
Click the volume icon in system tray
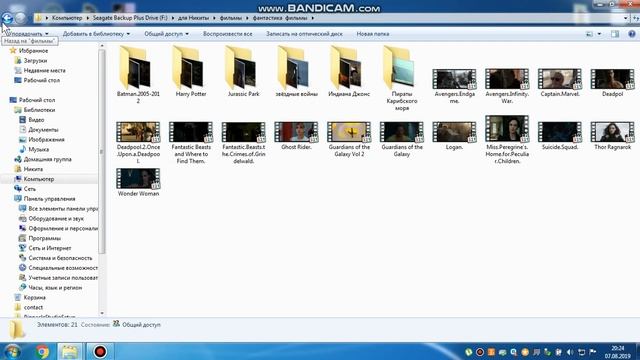pyautogui.click(x=570, y=352)
